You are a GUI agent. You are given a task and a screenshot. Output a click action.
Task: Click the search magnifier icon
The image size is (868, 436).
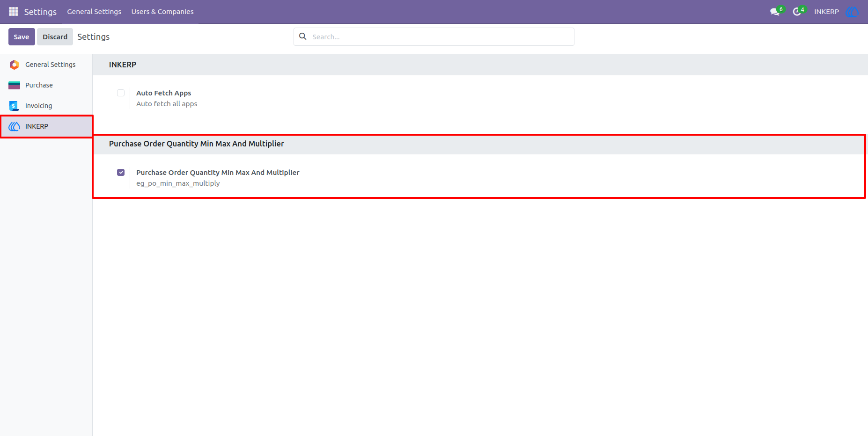303,36
